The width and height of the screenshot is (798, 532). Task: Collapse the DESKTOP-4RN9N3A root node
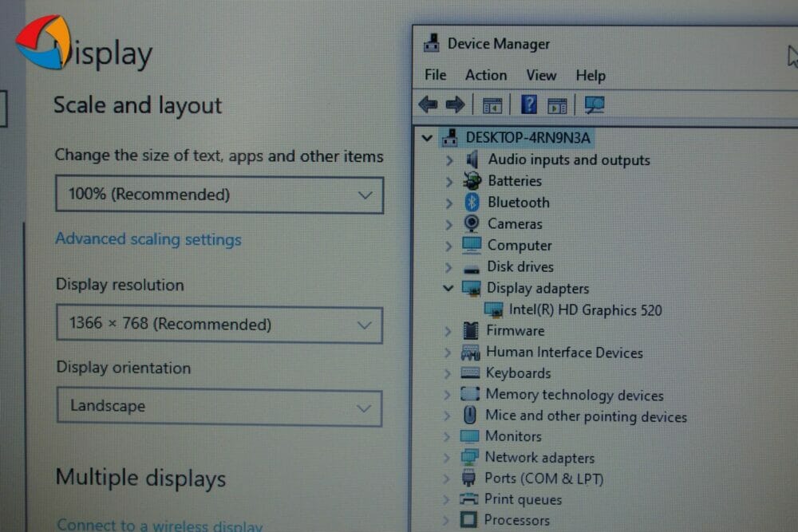[427, 138]
